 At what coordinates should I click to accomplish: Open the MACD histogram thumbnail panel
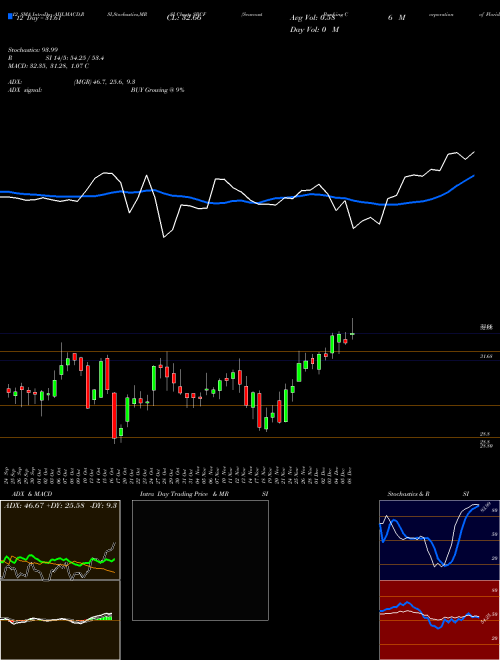(60, 620)
